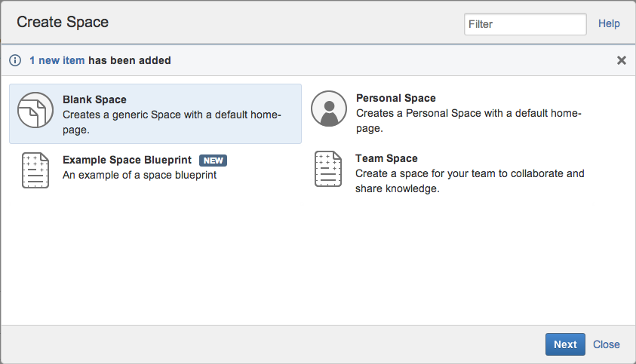Screen dimensions: 636x364
Task: Click the Example Space Blueprint document icon
Action: 35,170
